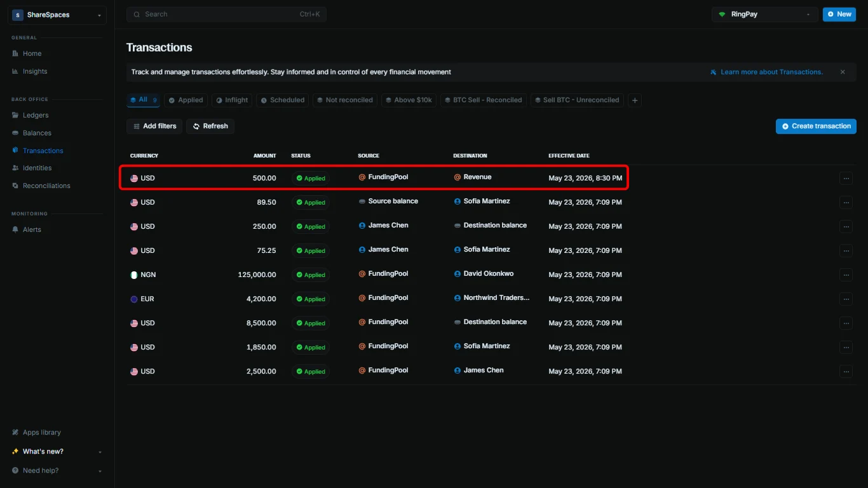The width and height of the screenshot is (868, 488).
Task: Open more options for the 125,000.00 NGN transaction
Action: pyautogui.click(x=846, y=275)
